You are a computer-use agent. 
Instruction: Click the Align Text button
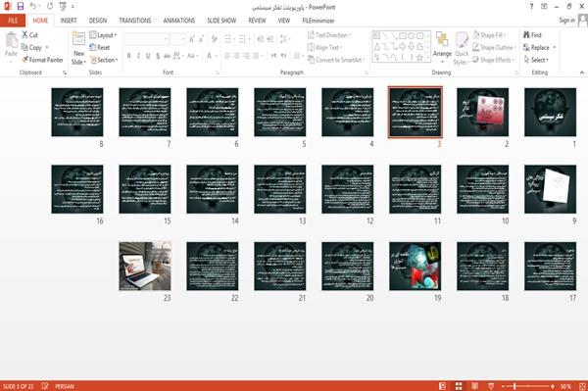pyautogui.click(x=324, y=47)
